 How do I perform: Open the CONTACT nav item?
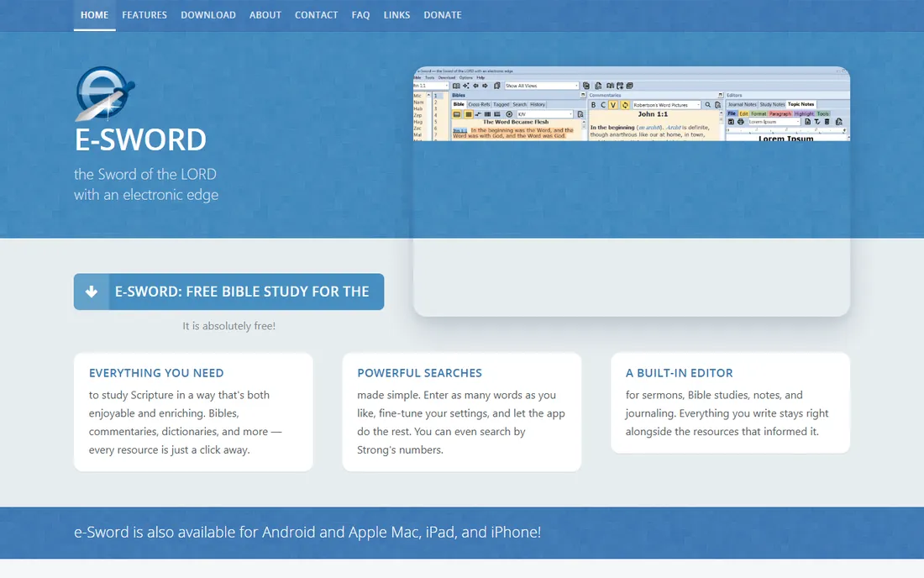click(x=317, y=15)
